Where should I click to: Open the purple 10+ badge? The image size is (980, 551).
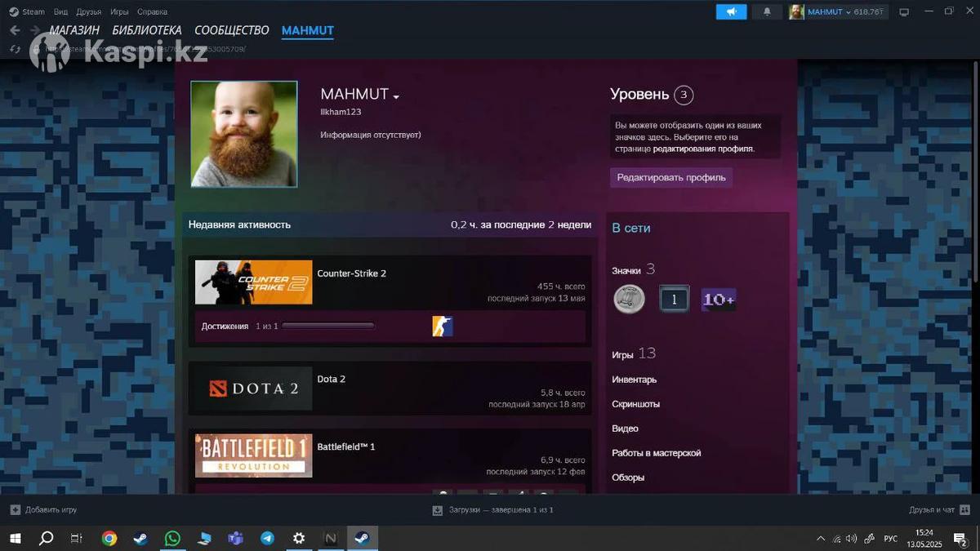[719, 300]
